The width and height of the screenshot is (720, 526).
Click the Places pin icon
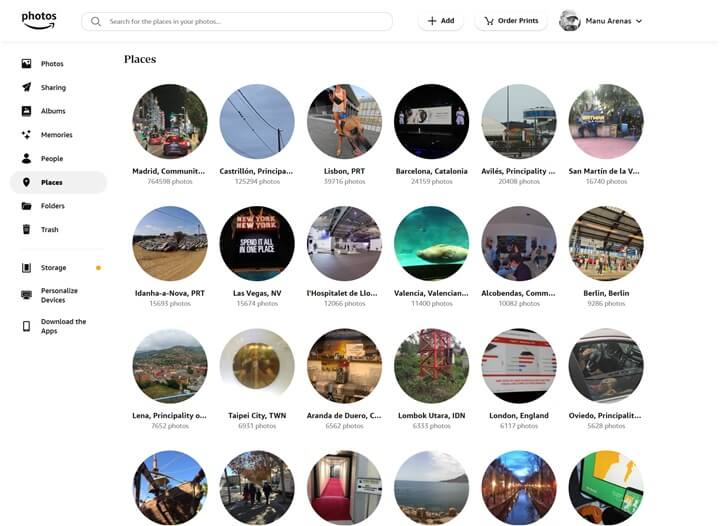[x=26, y=182]
